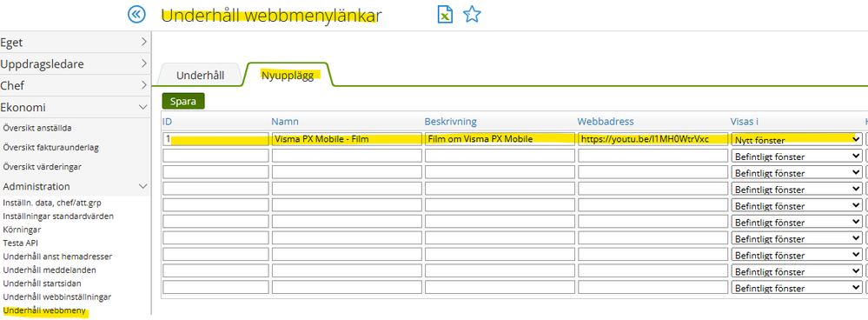Click the Spara button
Screen dimensions: 868x320
coord(183,102)
